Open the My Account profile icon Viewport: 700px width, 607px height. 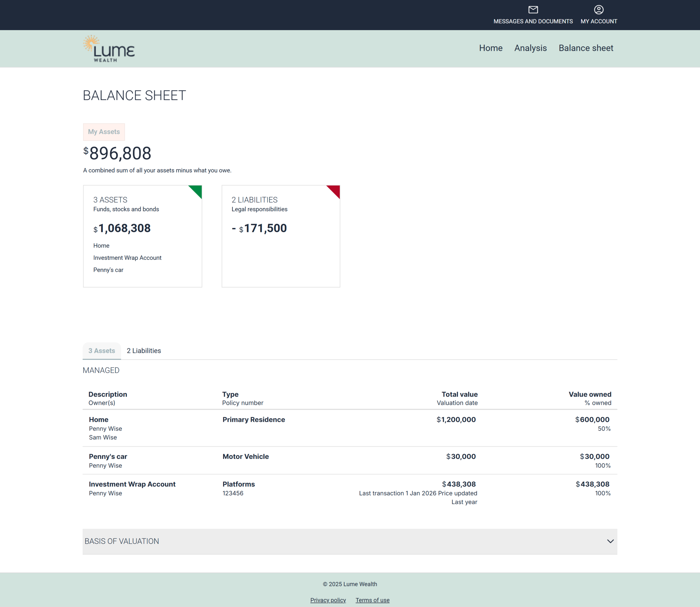point(599,10)
